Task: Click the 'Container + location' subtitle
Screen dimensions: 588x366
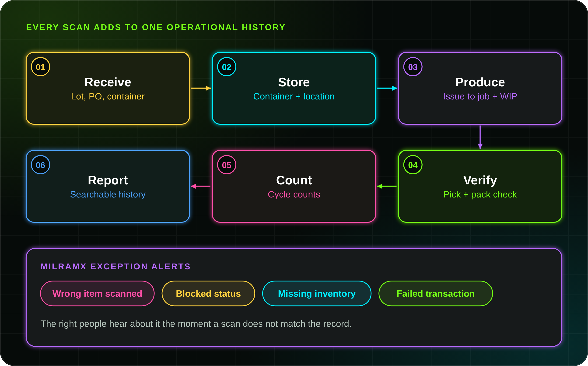Action: (x=294, y=97)
